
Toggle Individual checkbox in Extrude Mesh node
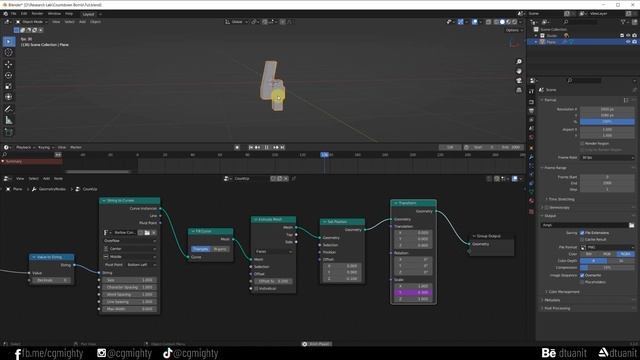pos(256,289)
